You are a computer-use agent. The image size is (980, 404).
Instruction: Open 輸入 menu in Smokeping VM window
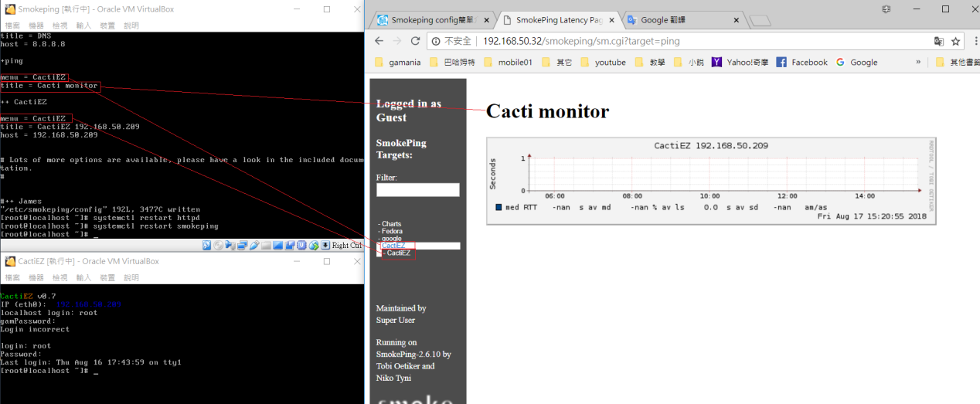coord(83,25)
